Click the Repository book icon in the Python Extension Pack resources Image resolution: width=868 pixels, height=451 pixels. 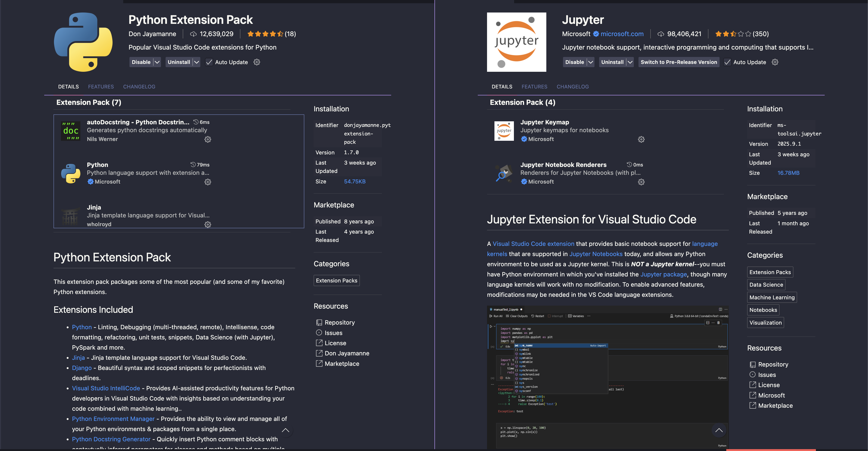319,322
